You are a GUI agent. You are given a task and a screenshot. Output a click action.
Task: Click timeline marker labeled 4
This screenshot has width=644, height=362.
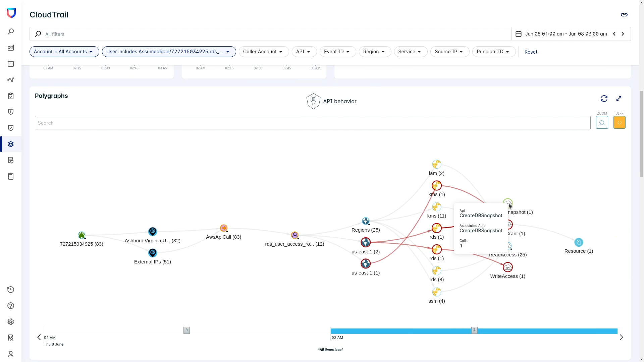(x=186, y=330)
